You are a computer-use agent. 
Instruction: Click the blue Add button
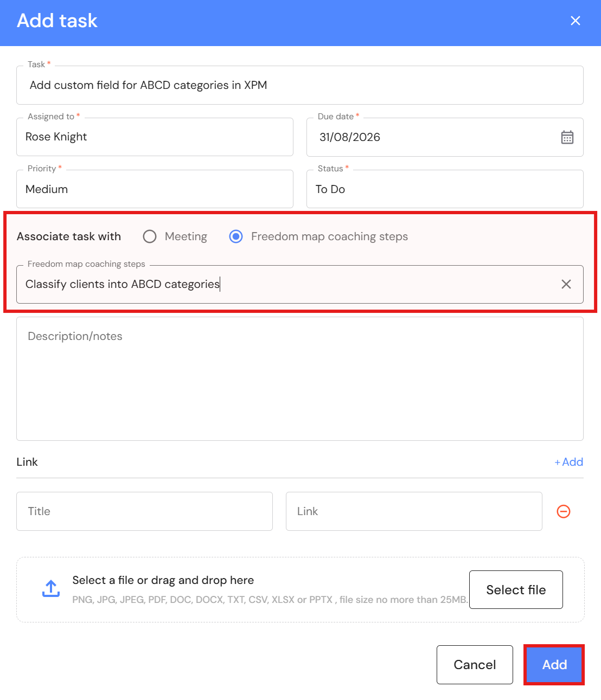[554, 665]
